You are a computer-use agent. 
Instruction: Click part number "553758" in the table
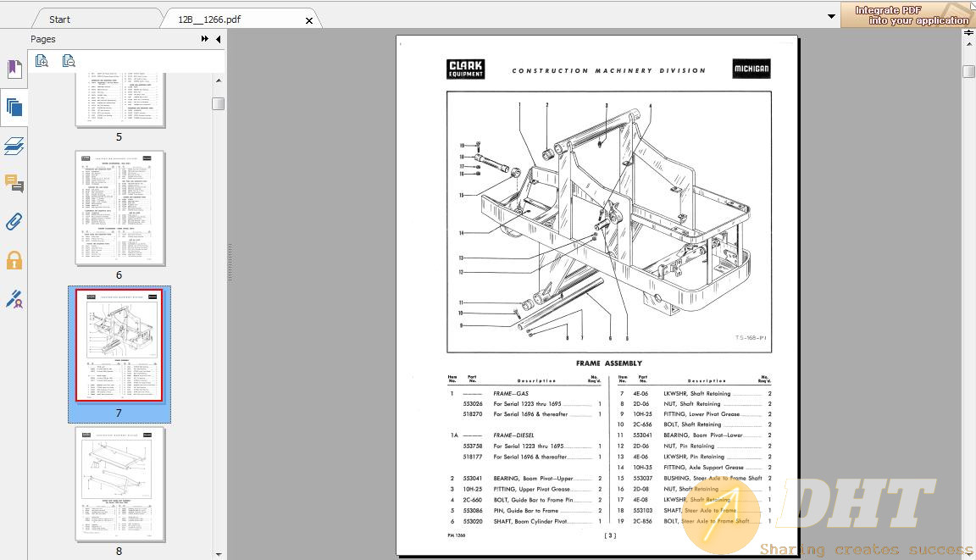[473, 446]
